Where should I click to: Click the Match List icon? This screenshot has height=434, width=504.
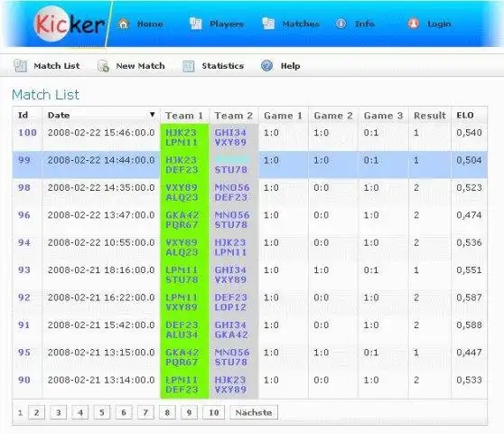coord(20,66)
